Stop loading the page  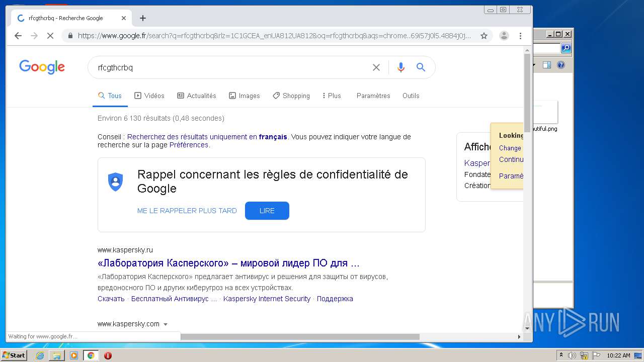(x=51, y=36)
